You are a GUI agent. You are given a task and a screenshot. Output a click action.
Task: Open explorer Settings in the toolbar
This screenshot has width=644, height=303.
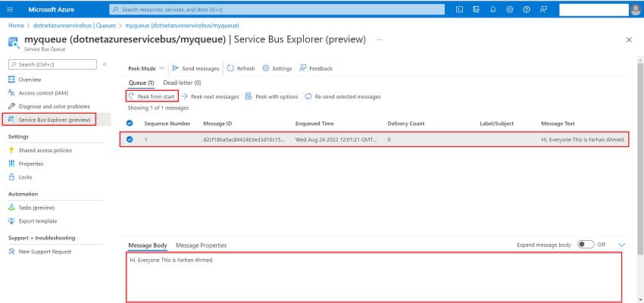pyautogui.click(x=277, y=69)
